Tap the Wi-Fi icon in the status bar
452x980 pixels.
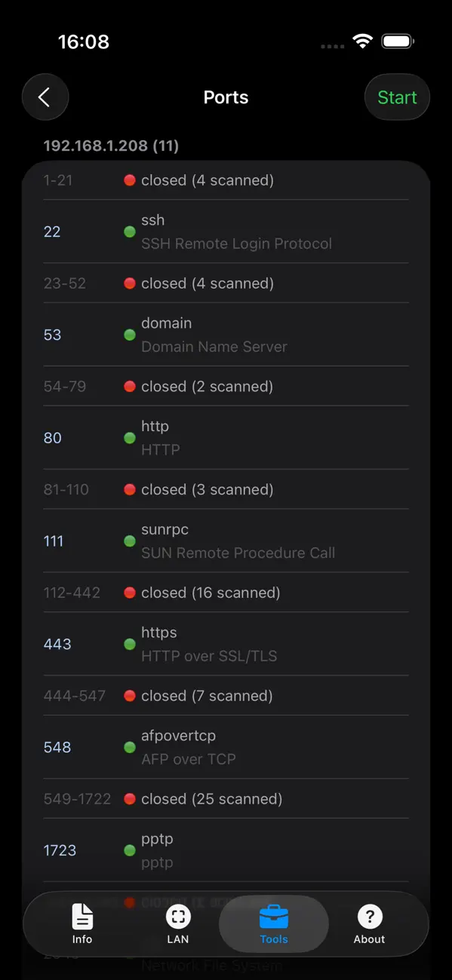362,42
